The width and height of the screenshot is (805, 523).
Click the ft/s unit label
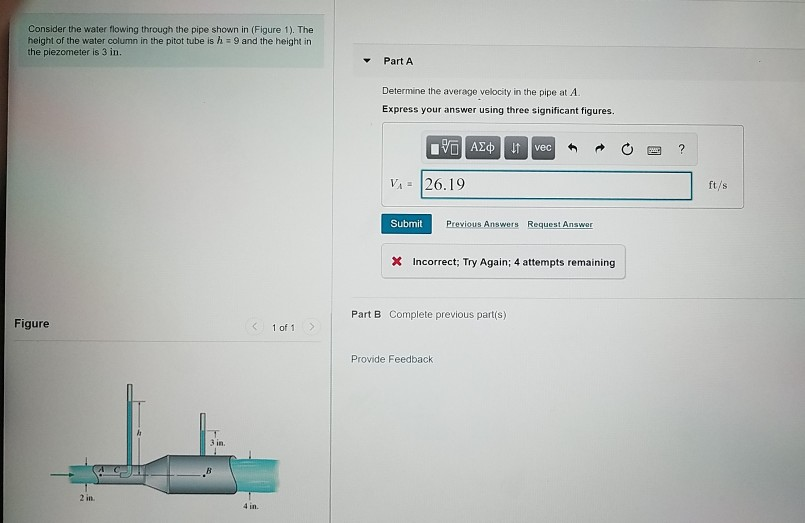[x=718, y=185]
